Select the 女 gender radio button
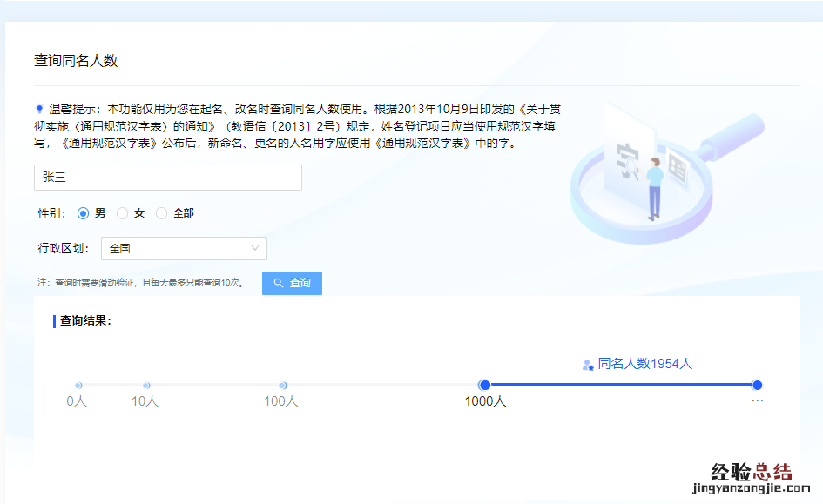The image size is (823, 504). [x=123, y=213]
